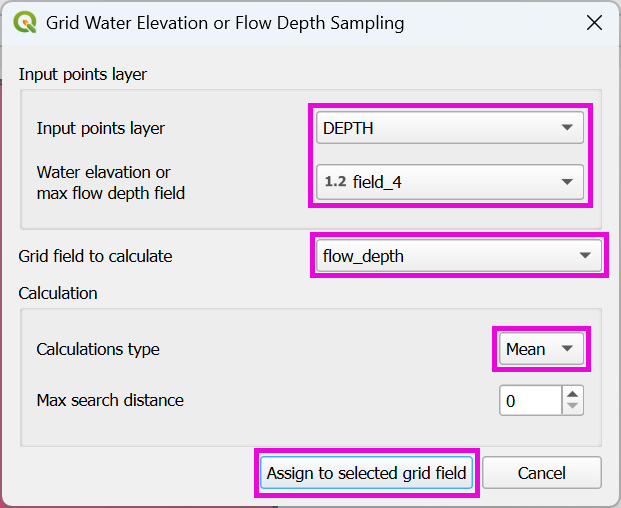The height and width of the screenshot is (508, 621).
Task: Click the Max search distance value field
Action: tap(530, 401)
